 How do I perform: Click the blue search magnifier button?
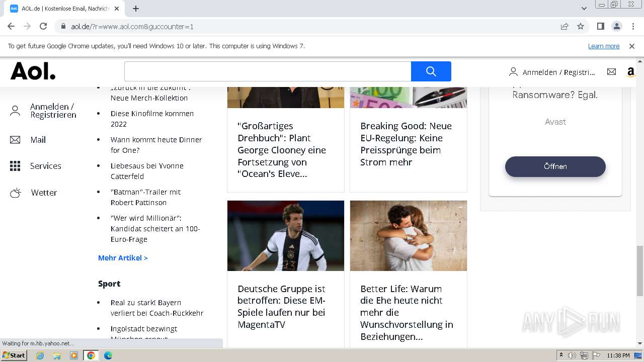[431, 71]
